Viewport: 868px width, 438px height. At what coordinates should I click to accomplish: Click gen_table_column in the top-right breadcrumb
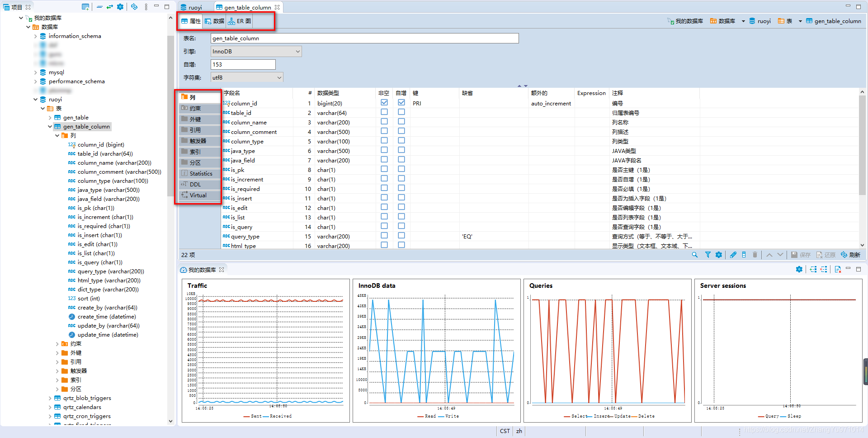[834, 21]
